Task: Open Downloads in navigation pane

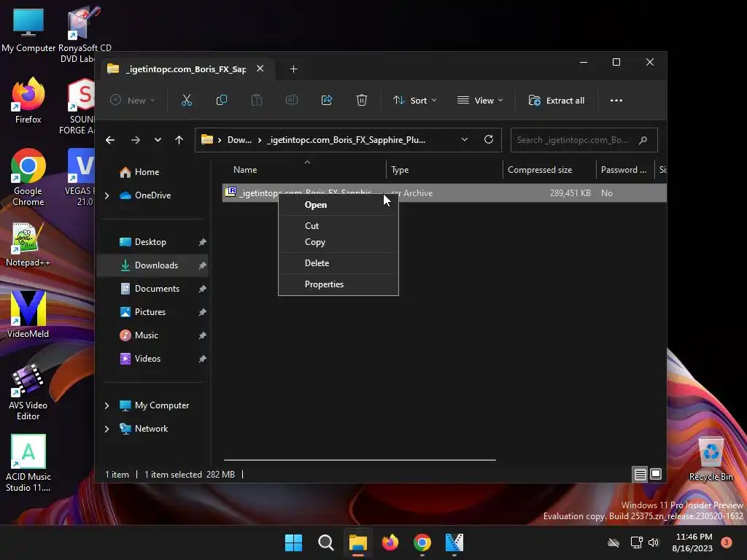Action: click(152, 265)
